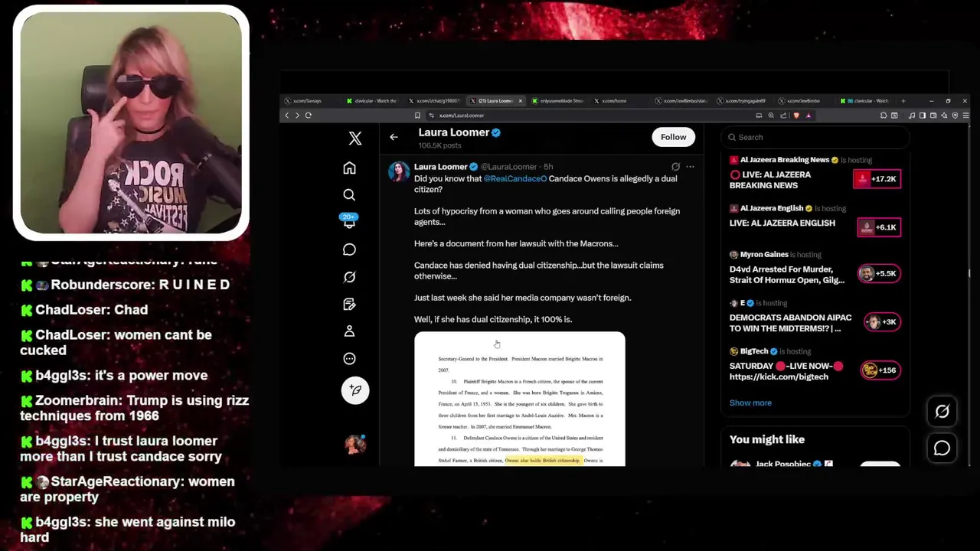This screenshot has width=980, height=551.
Task: Click the +5.5K listeners badge
Action: (x=879, y=273)
